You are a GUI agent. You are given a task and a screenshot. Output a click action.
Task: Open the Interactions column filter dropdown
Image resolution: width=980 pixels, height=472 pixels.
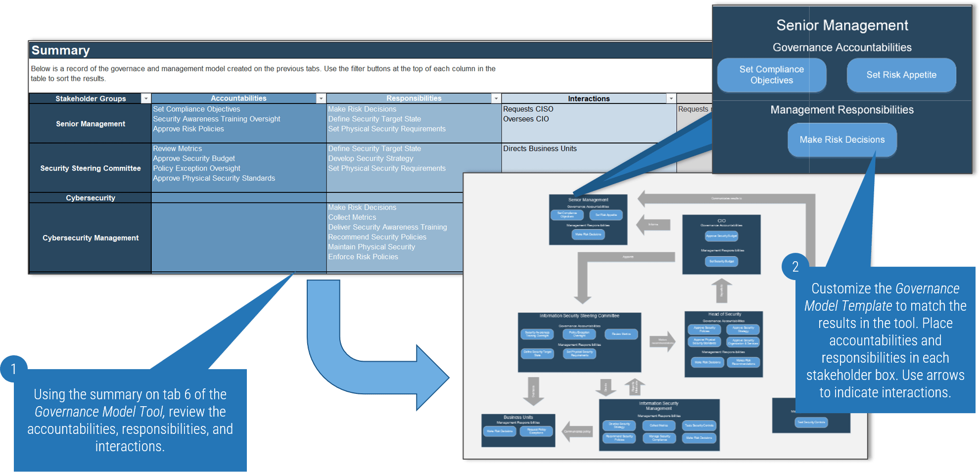(671, 98)
